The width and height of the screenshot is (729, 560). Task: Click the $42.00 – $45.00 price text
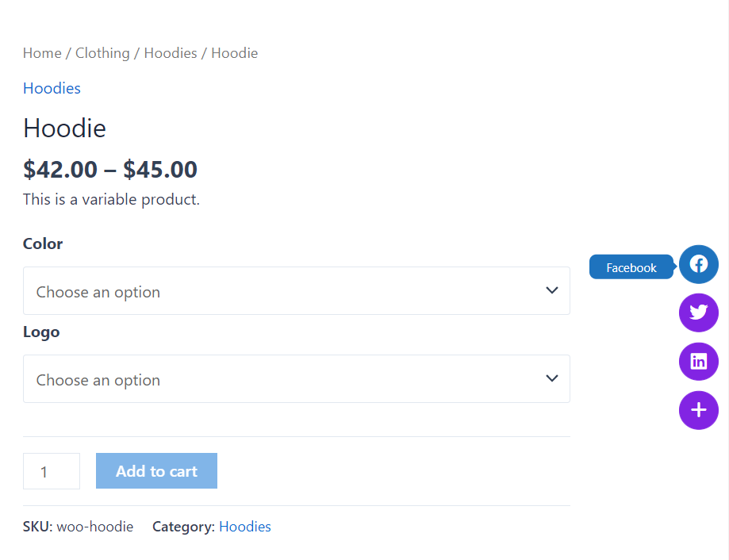pos(110,169)
